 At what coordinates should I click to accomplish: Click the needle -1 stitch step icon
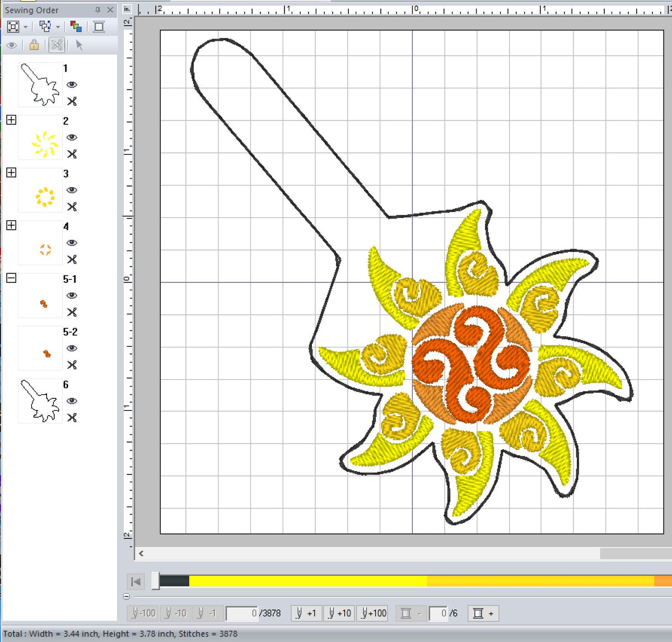208,613
